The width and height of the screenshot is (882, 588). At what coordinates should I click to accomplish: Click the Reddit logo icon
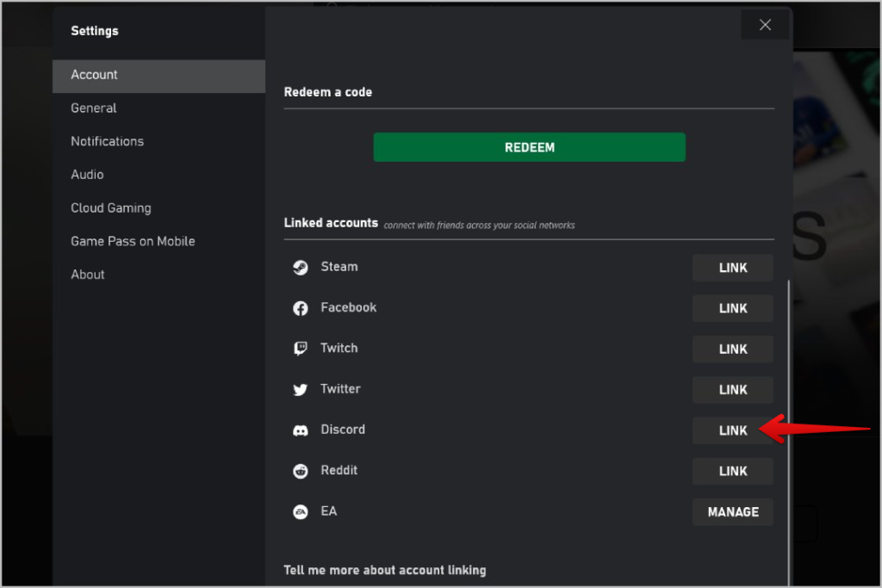[301, 471]
